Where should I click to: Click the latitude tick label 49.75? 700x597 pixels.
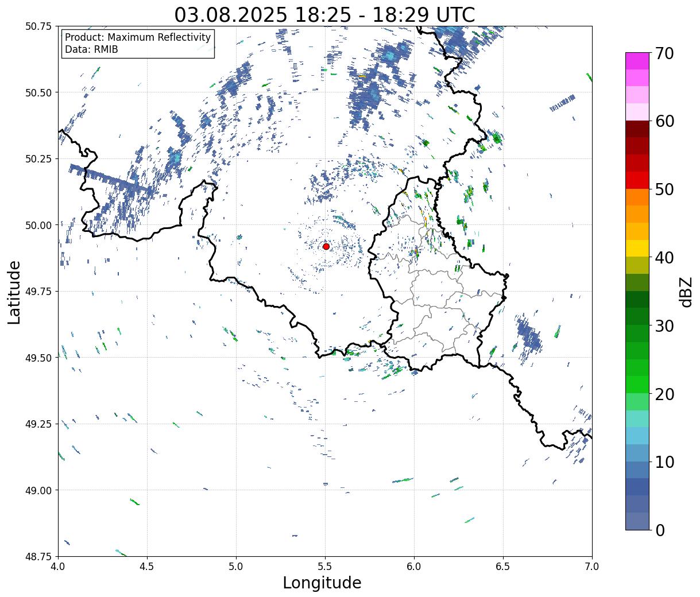tap(38, 292)
